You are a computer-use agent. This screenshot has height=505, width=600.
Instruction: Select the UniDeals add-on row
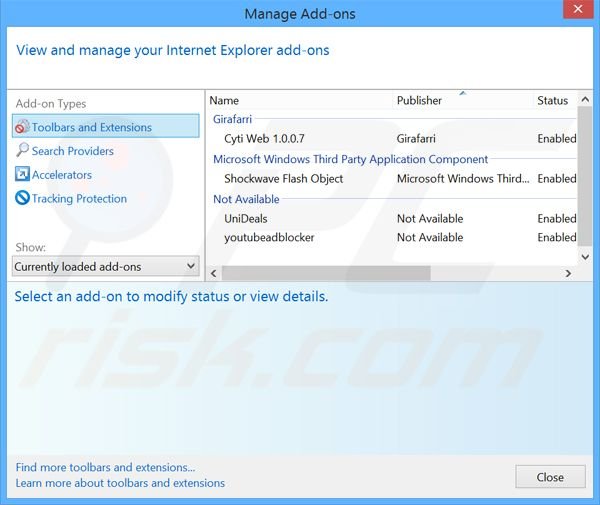[392, 218]
